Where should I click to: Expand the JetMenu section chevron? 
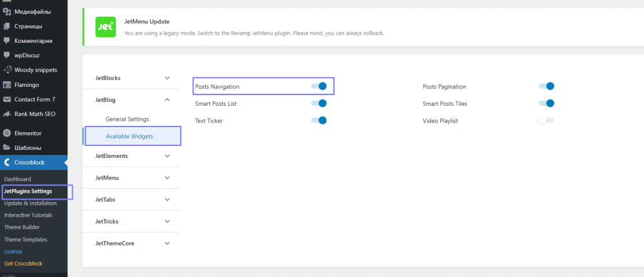pos(167,178)
